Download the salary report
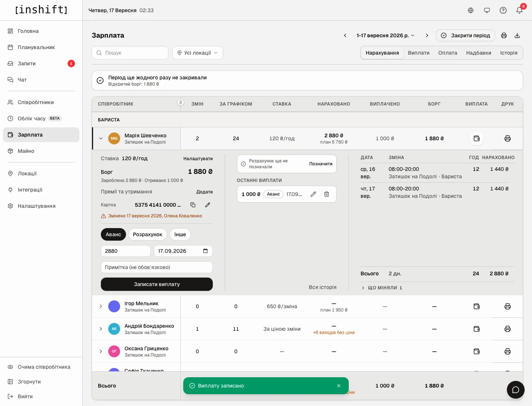Viewport: 532px width, 406px height. tap(517, 35)
